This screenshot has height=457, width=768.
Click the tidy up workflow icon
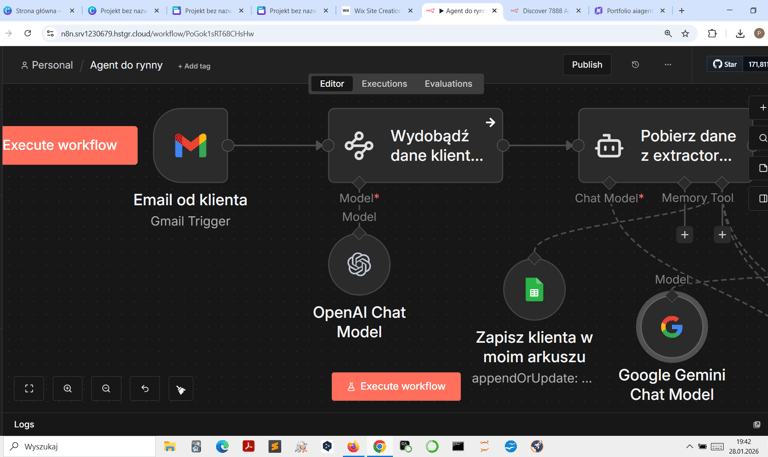click(x=181, y=388)
